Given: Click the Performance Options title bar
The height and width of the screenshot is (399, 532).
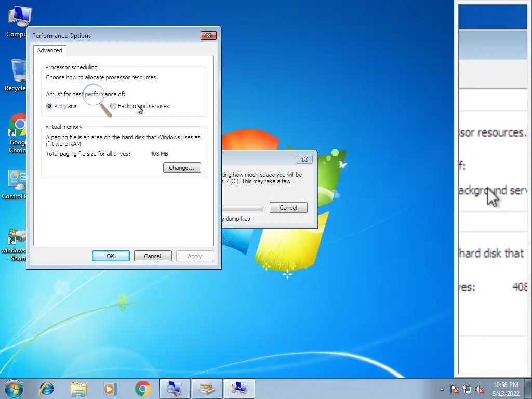Looking at the screenshot, I should pyautogui.click(x=115, y=36).
